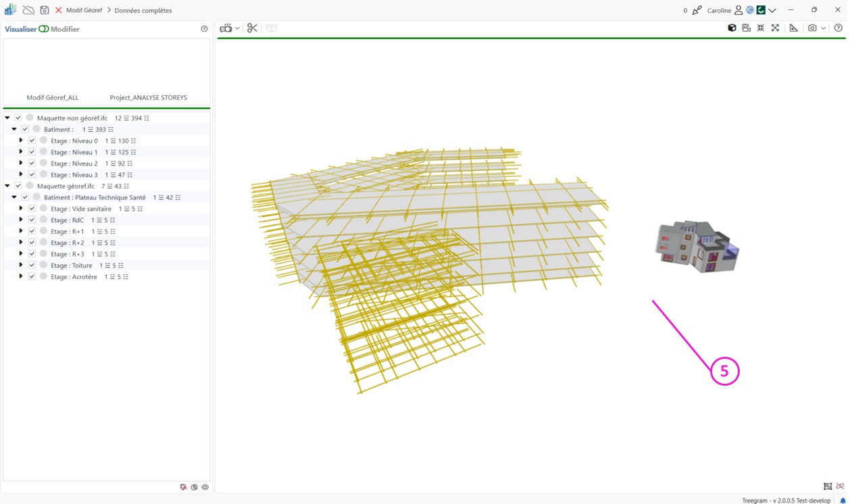Click the save icon in title bar
Image resolution: width=850 pixels, height=504 pixels.
point(44,10)
